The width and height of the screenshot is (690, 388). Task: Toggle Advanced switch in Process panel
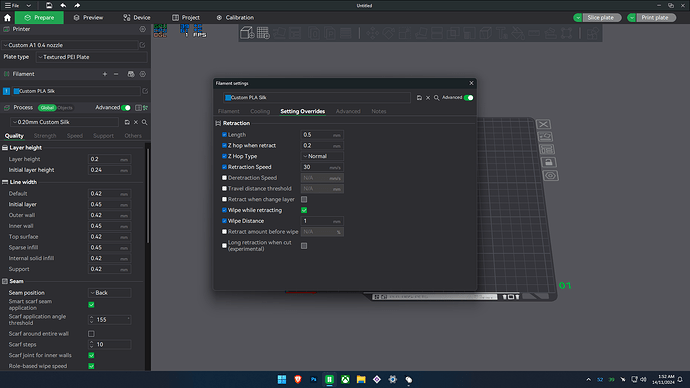[126, 107]
